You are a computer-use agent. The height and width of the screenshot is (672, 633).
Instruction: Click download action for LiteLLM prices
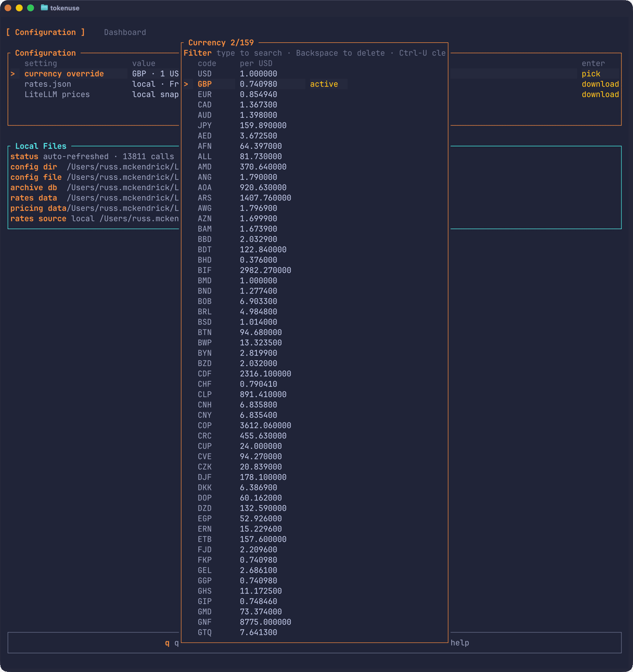[x=600, y=94]
